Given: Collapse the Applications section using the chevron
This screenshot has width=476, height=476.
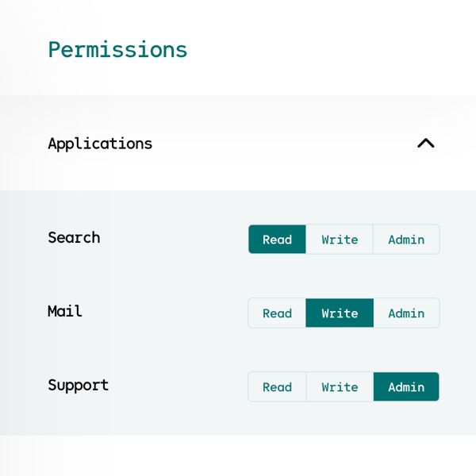Looking at the screenshot, I should tap(426, 143).
